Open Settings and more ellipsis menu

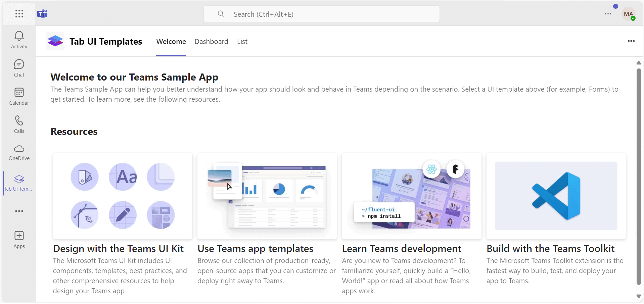click(607, 14)
